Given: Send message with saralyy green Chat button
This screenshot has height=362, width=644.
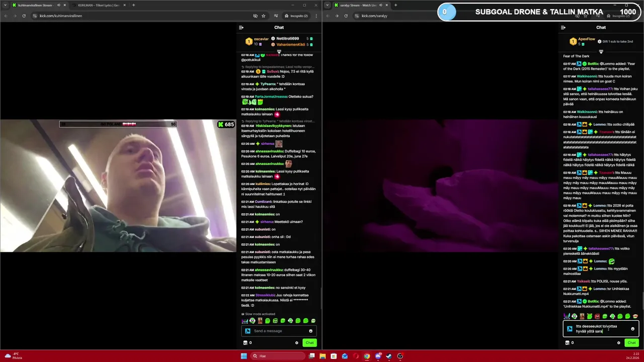Looking at the screenshot, I should click(631, 343).
